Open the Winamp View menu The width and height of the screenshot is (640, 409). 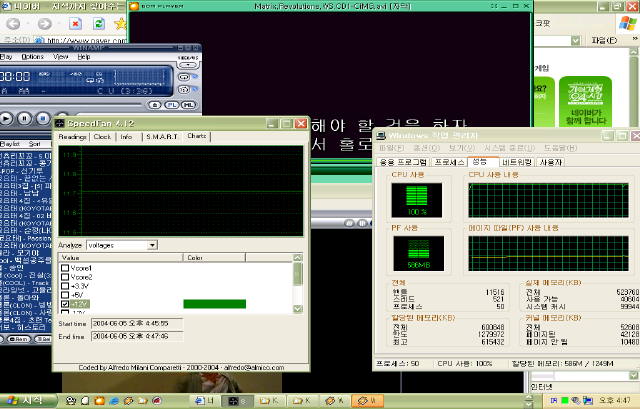point(60,57)
